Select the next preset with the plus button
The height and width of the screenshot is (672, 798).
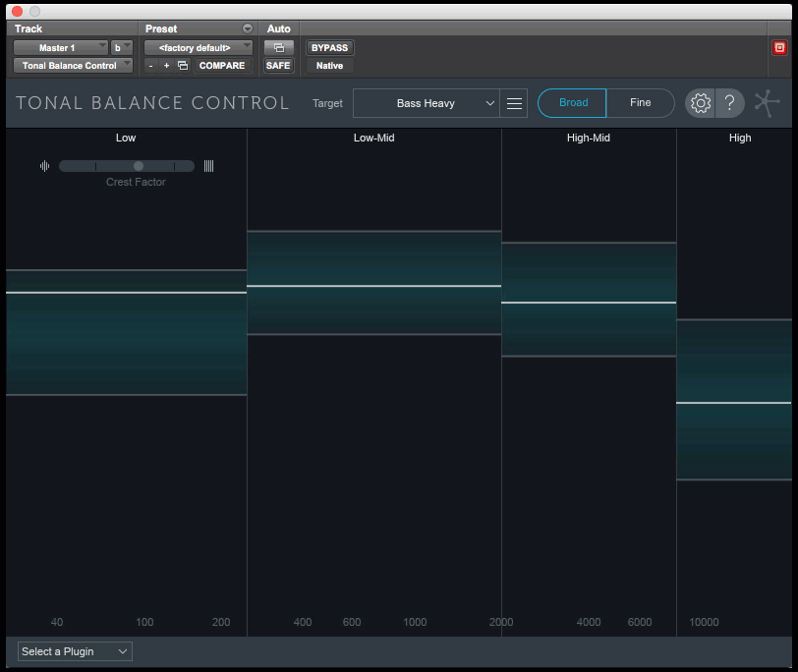tap(166, 66)
